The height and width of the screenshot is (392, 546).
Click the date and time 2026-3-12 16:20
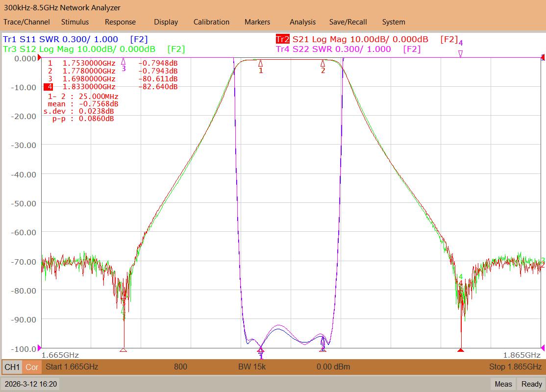(x=31, y=384)
